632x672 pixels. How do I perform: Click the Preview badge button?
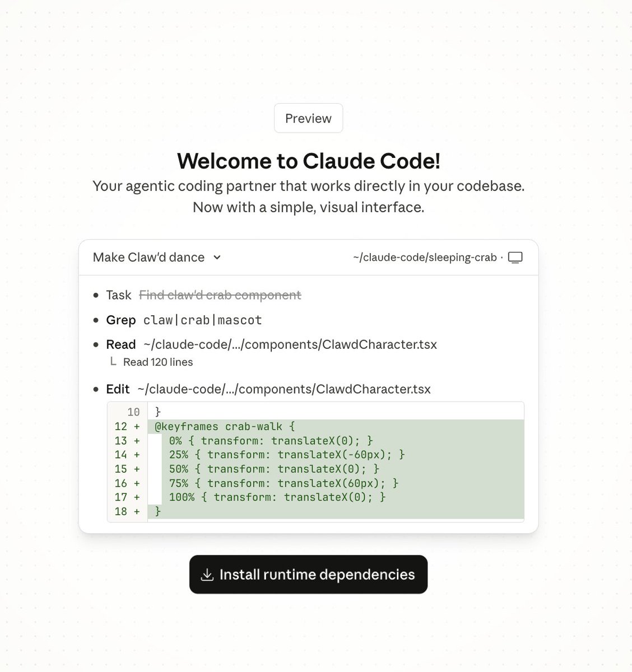(x=308, y=118)
